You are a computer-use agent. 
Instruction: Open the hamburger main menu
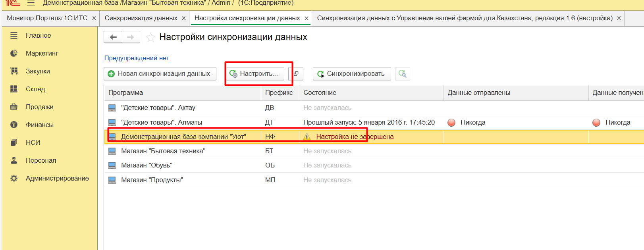coord(31,3)
